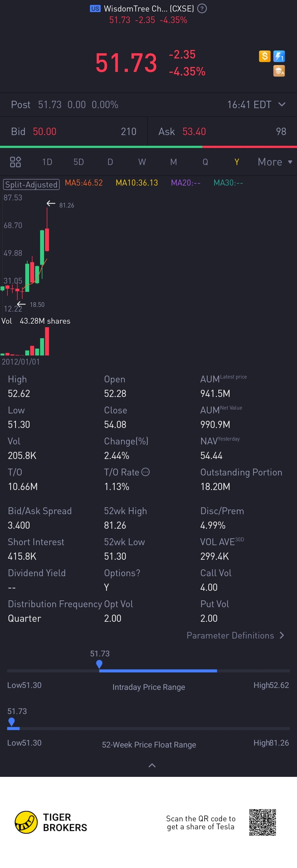The height and width of the screenshot is (868, 297).
Task: Select the W weekly chart tab
Action: click(142, 162)
